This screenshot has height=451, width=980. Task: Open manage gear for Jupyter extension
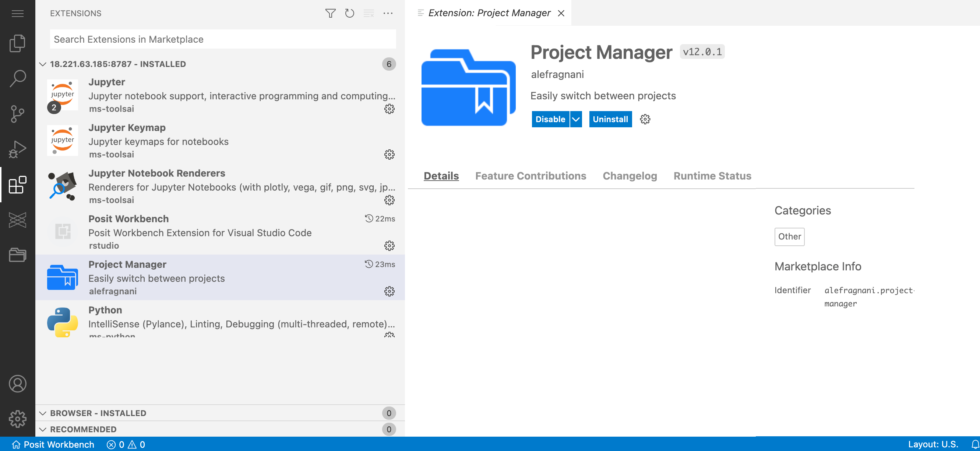click(389, 109)
